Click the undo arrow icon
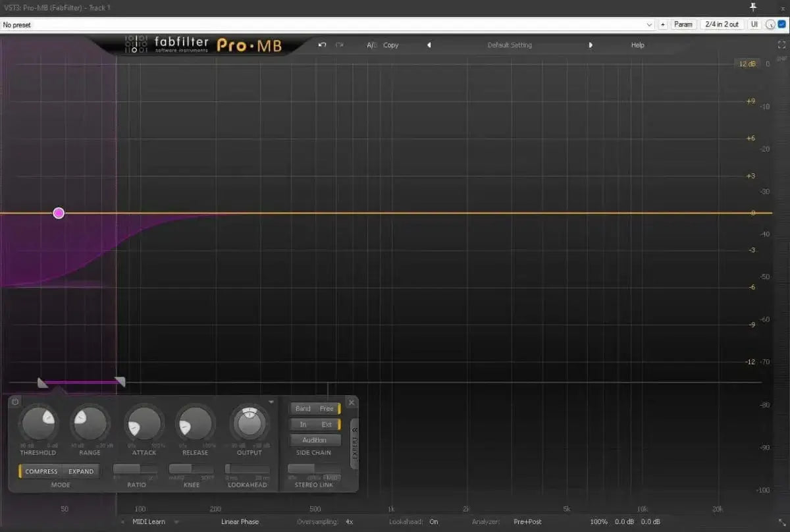 click(323, 45)
